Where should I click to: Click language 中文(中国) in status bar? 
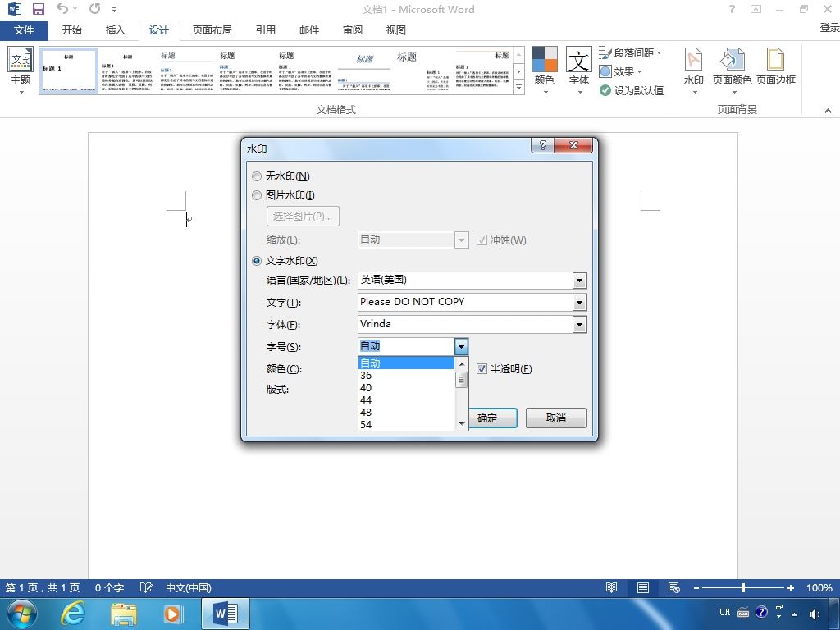click(x=189, y=587)
